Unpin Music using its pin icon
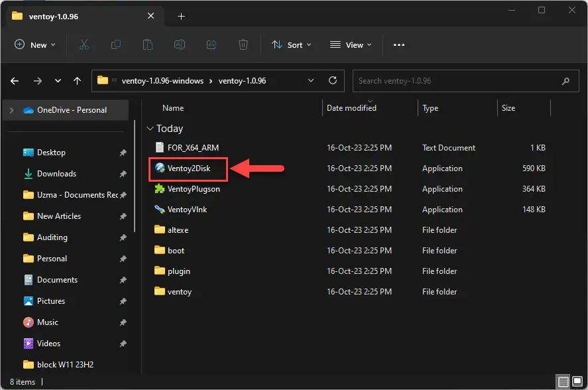The height and width of the screenshot is (390, 588). tap(123, 322)
